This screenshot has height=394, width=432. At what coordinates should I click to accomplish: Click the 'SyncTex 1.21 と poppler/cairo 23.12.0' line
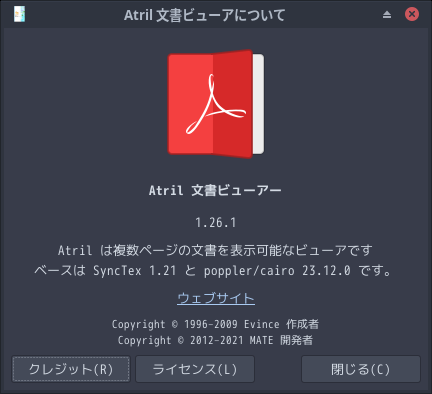(x=222, y=270)
